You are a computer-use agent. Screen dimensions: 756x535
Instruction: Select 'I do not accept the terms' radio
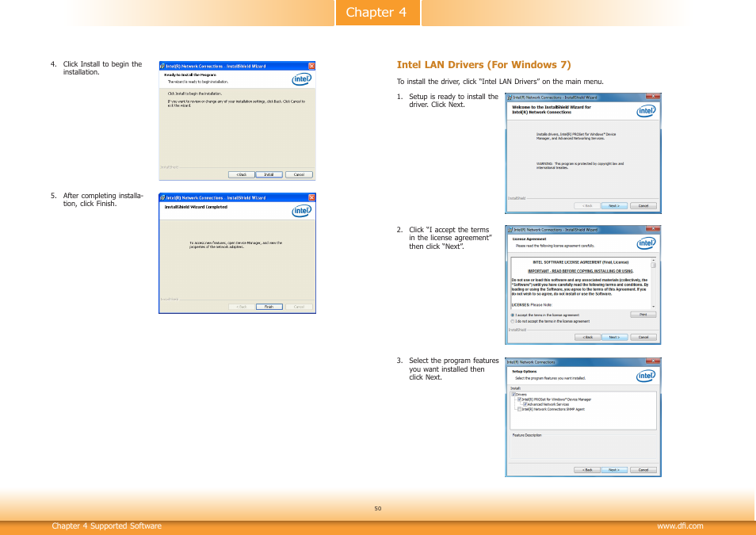[513, 321]
